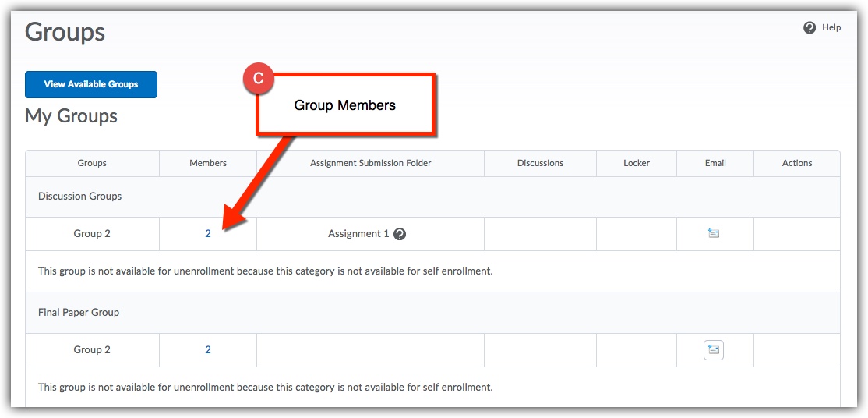Viewport: 868px width, 418px height.
Task: Select the Final Paper Group category row
Action: click(x=79, y=313)
